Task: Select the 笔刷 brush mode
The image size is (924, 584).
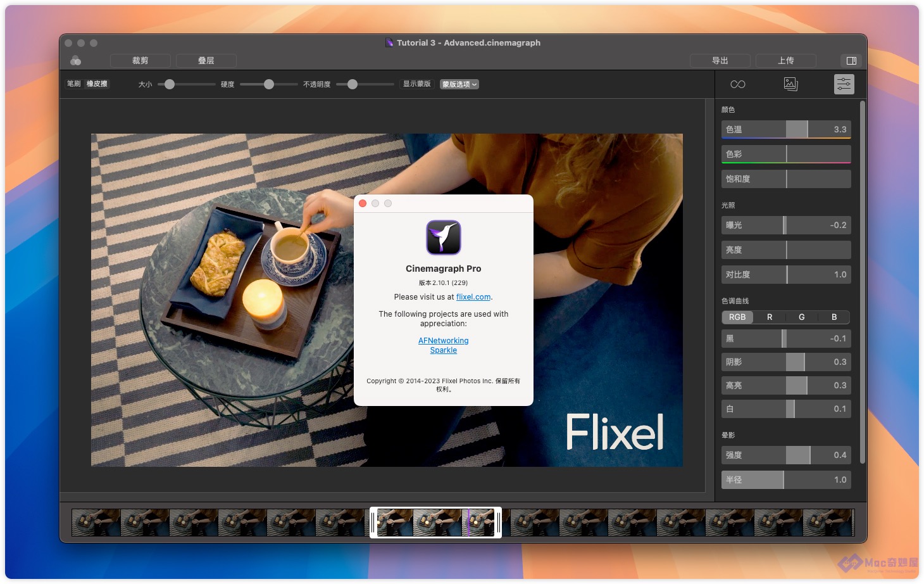Action: click(x=74, y=84)
